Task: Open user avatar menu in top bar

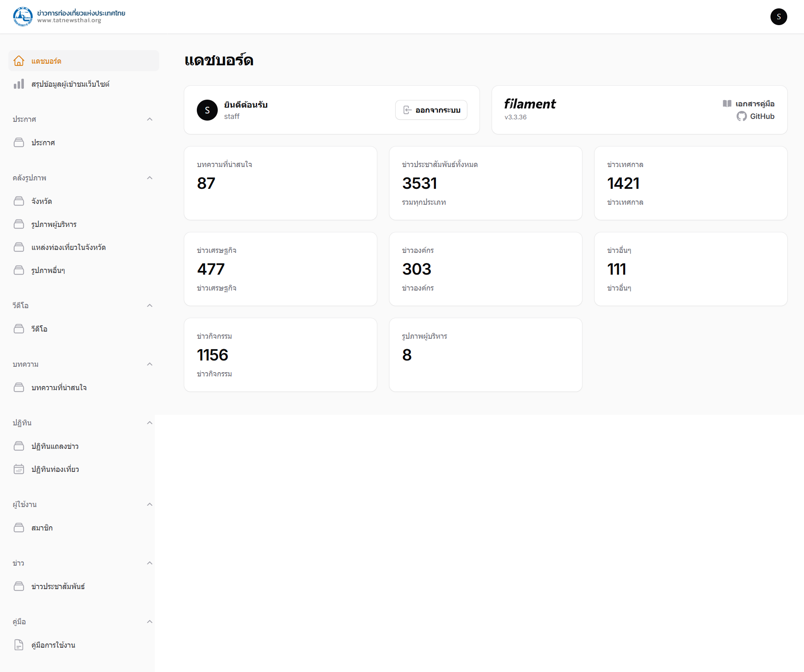Action: pos(778,17)
